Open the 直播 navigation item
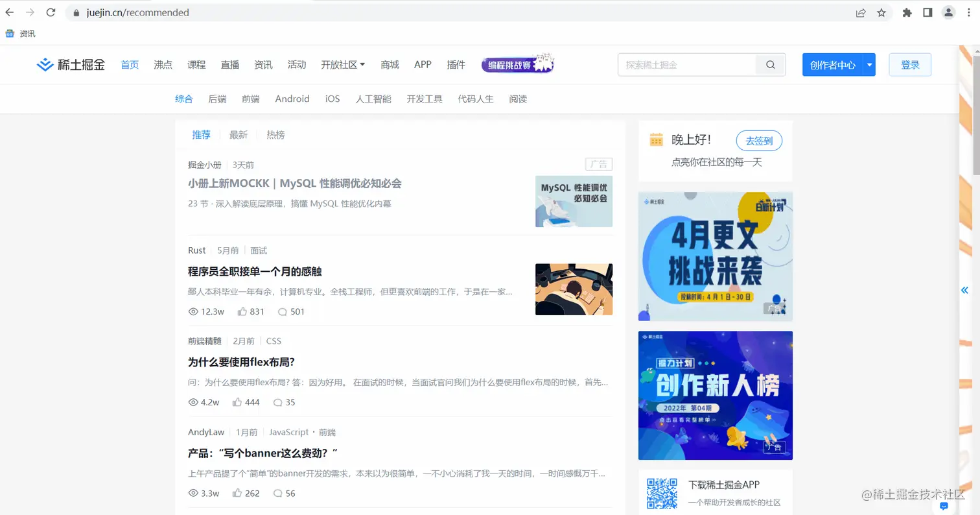Image resolution: width=980 pixels, height=515 pixels. pos(230,64)
